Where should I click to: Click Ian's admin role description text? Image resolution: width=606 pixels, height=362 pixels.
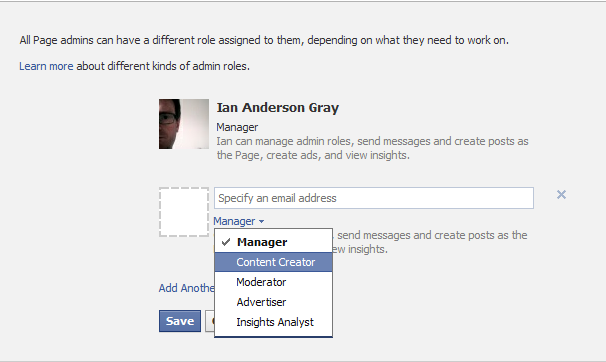click(x=372, y=148)
